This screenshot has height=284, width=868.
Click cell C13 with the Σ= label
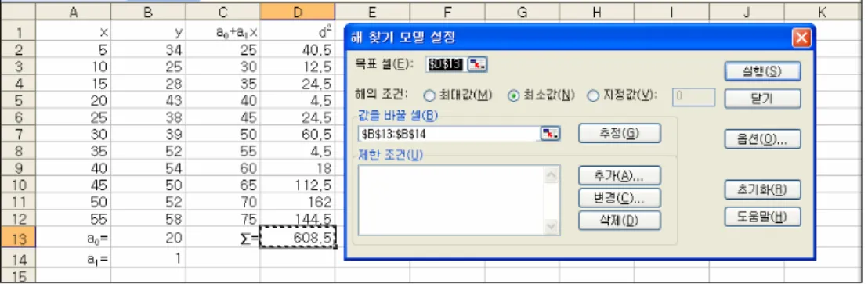(223, 238)
